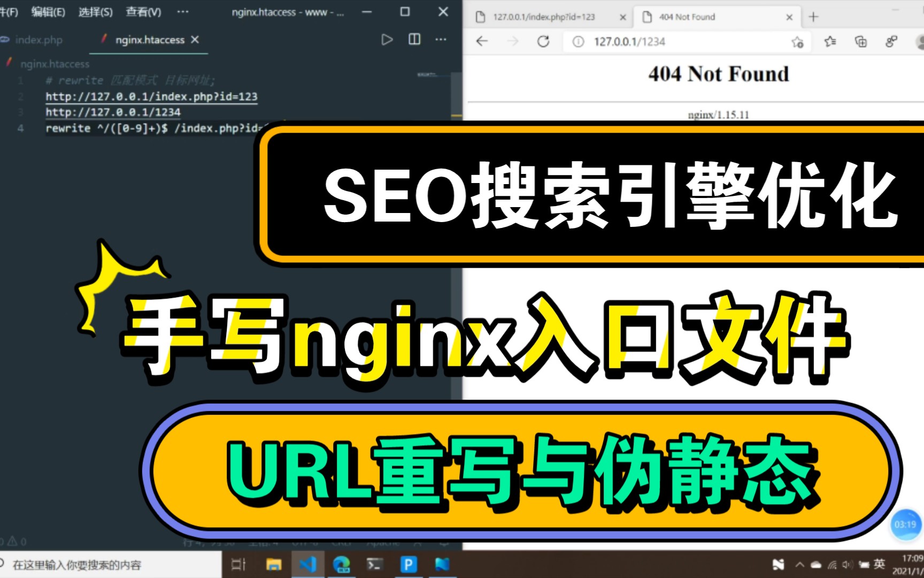
Task: View site information icon in address bar
Action: tap(579, 41)
